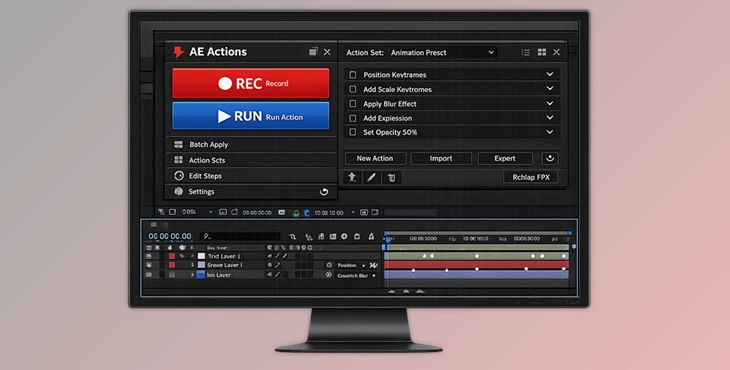Click the timeline layer search field
730x370 pixels.
coord(240,236)
